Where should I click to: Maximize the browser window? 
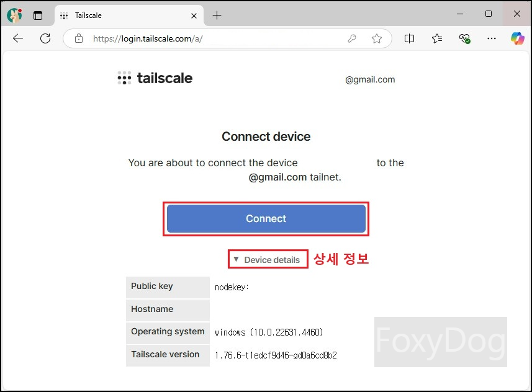[x=489, y=14]
